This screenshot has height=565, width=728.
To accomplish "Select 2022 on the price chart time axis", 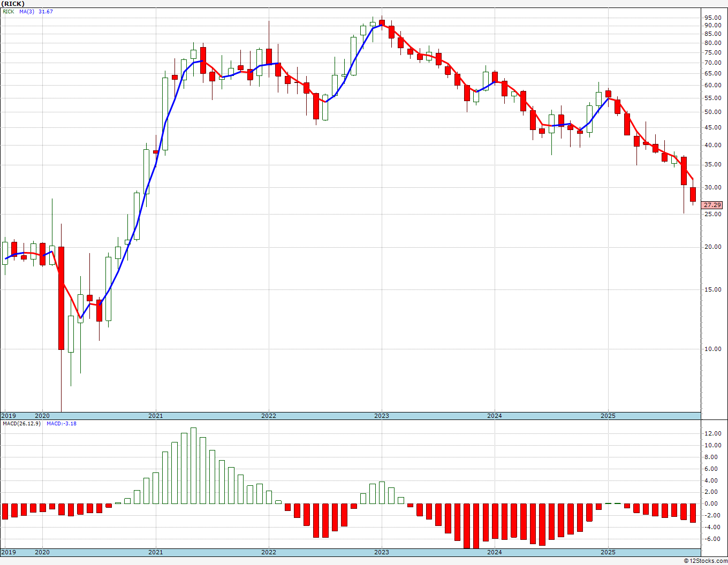I will 269,416.
